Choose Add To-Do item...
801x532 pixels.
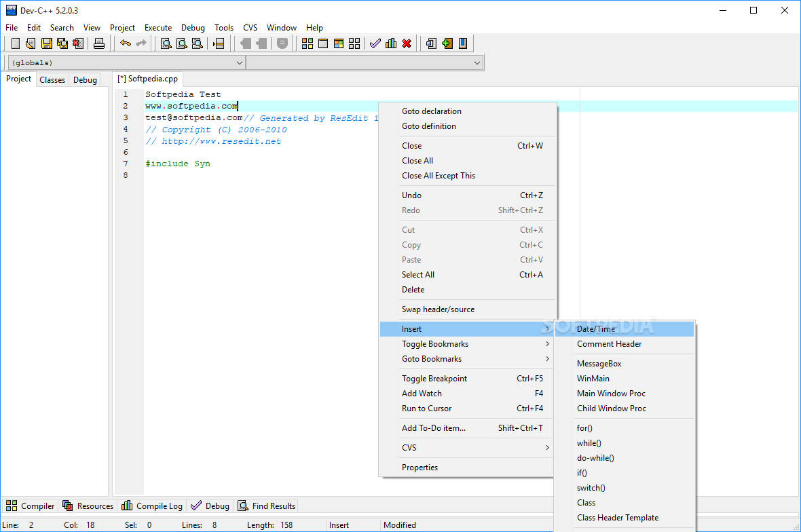[468, 428]
